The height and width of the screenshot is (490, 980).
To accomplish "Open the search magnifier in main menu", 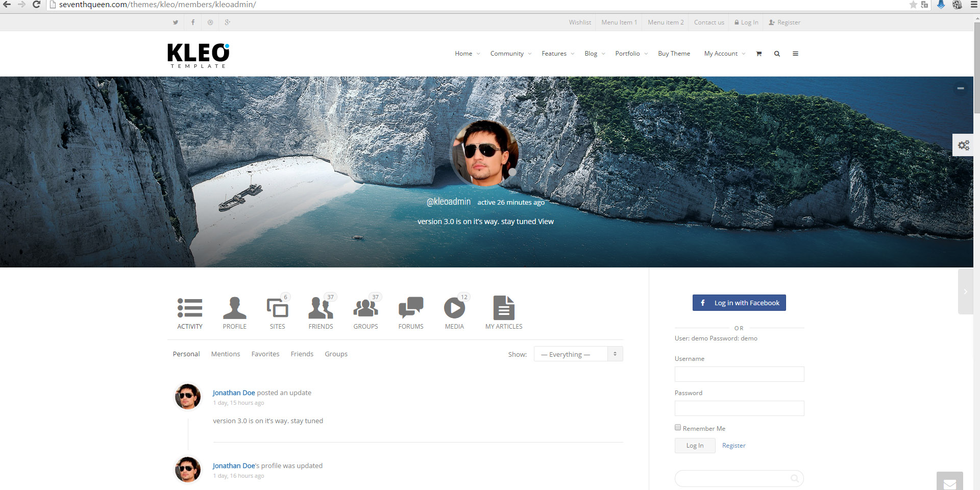I will coord(777,54).
